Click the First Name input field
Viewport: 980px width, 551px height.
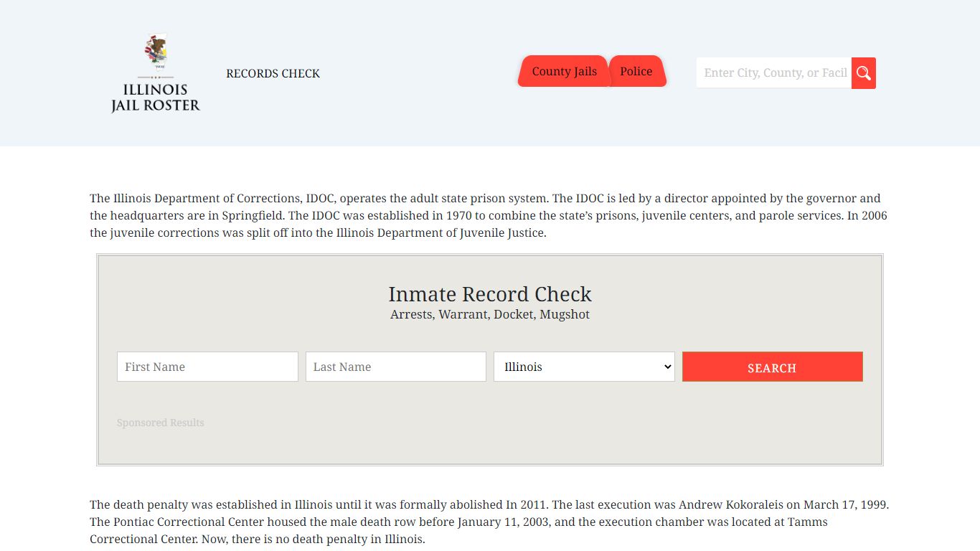[207, 367]
